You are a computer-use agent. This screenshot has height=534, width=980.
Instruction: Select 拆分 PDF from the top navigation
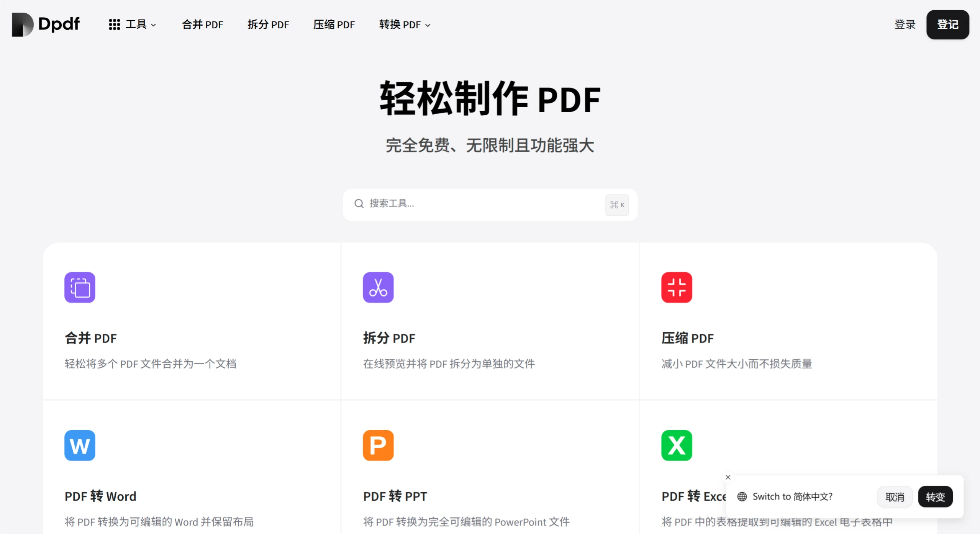click(268, 24)
